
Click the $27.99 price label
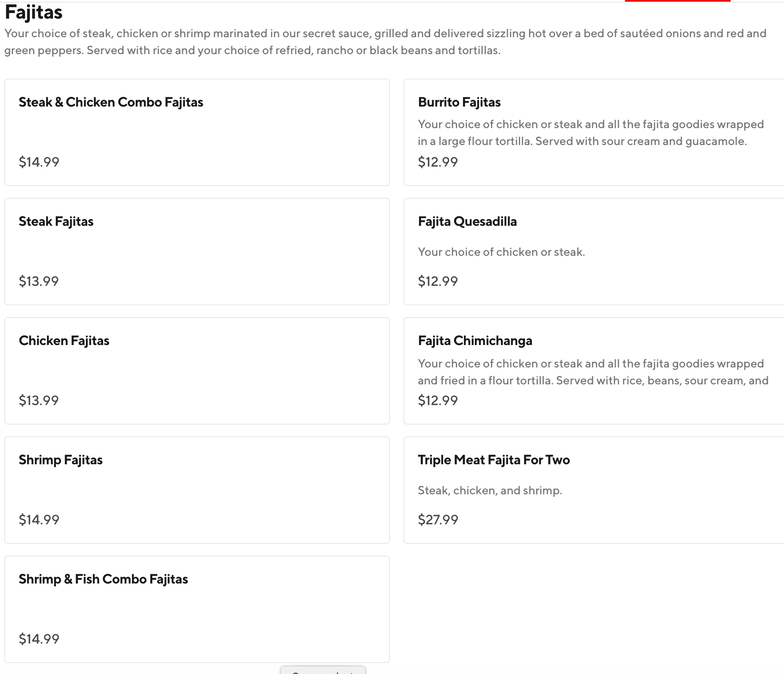tap(438, 520)
